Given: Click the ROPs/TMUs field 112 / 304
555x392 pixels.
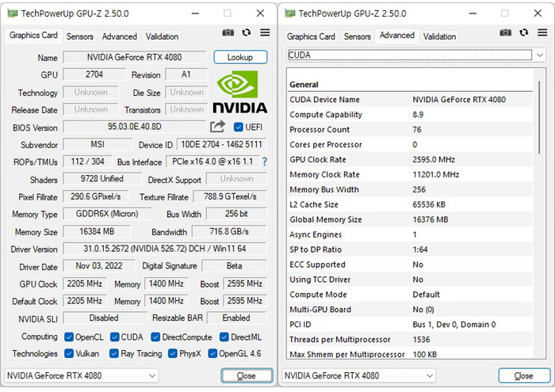Looking at the screenshot, I should 87,162.
